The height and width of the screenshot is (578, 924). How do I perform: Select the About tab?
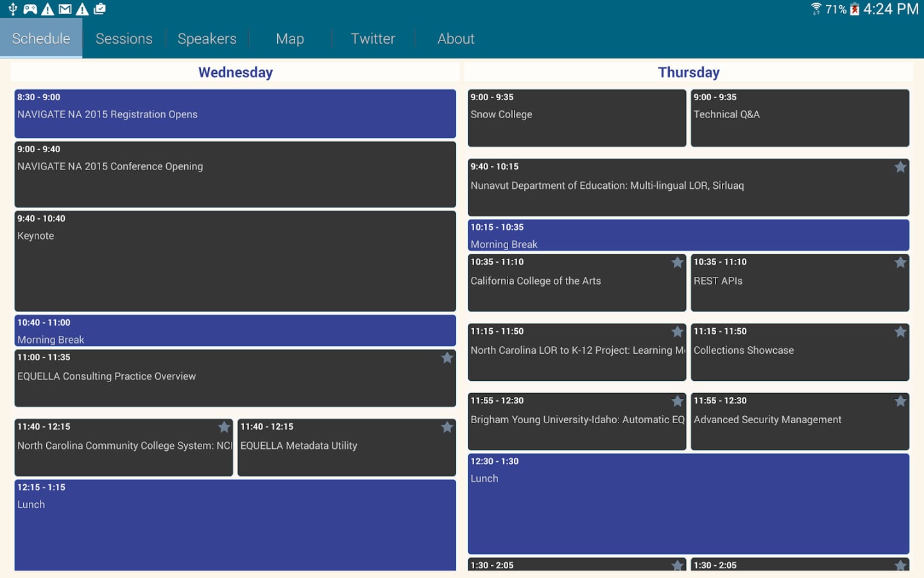coord(456,39)
